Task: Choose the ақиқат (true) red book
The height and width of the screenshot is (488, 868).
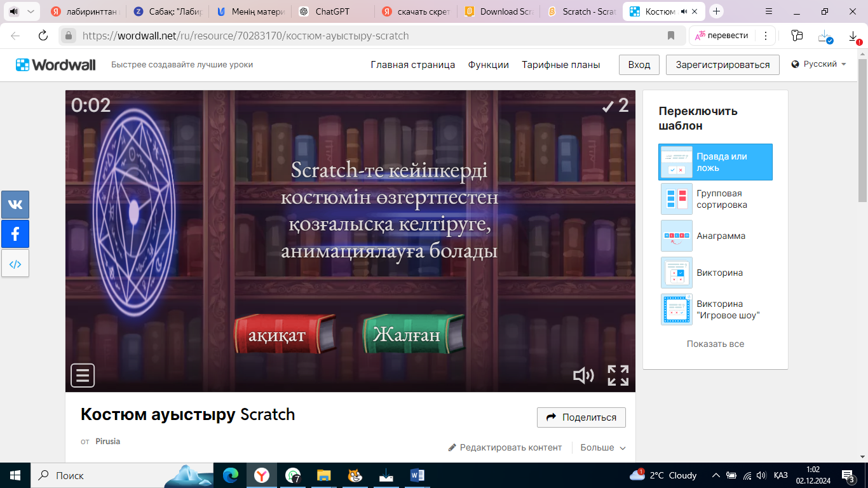Action: (284, 334)
